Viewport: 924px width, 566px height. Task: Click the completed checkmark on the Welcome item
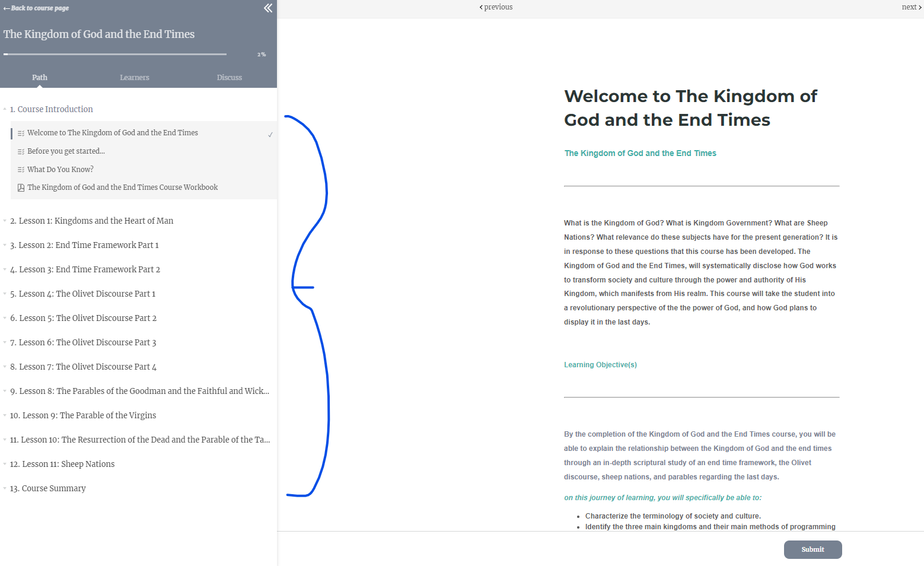[x=270, y=135]
